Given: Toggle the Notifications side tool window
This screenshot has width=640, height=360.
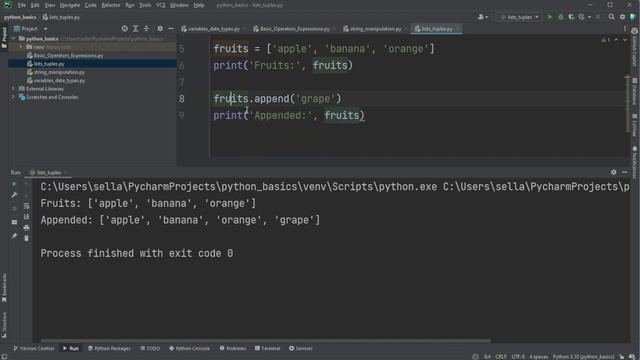Looking at the screenshot, I should click(635, 162).
